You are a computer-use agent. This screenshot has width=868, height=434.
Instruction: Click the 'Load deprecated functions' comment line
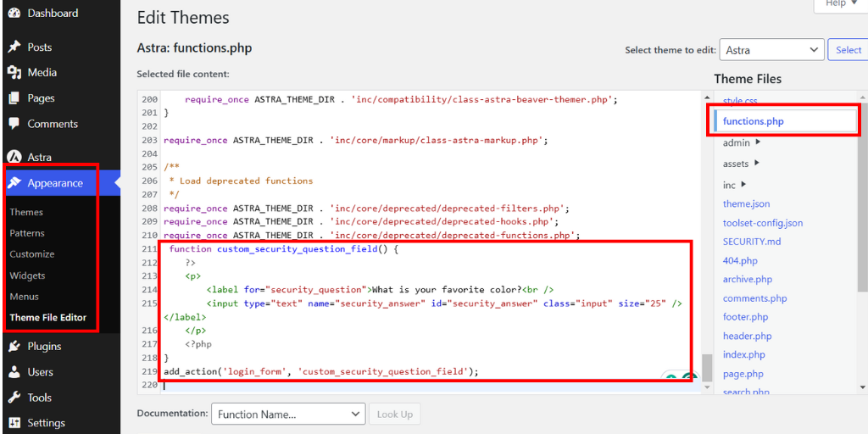[241, 181]
